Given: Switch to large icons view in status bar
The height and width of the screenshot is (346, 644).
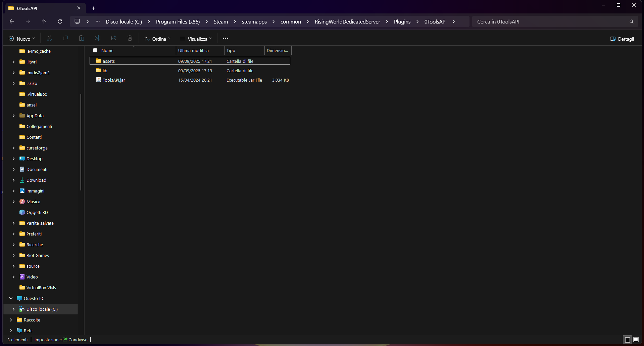Looking at the screenshot, I should pos(636,340).
